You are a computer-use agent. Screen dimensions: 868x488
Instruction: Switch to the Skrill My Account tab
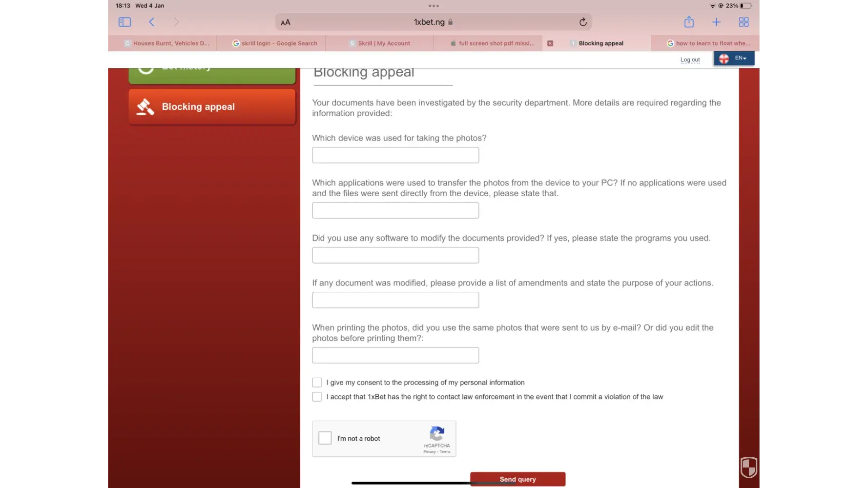[384, 43]
